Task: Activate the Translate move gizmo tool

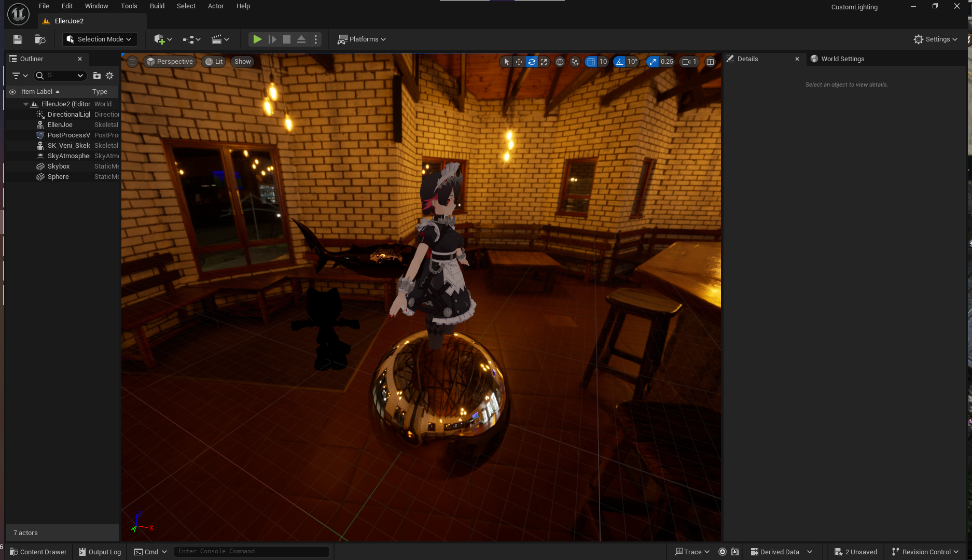Action: [519, 62]
